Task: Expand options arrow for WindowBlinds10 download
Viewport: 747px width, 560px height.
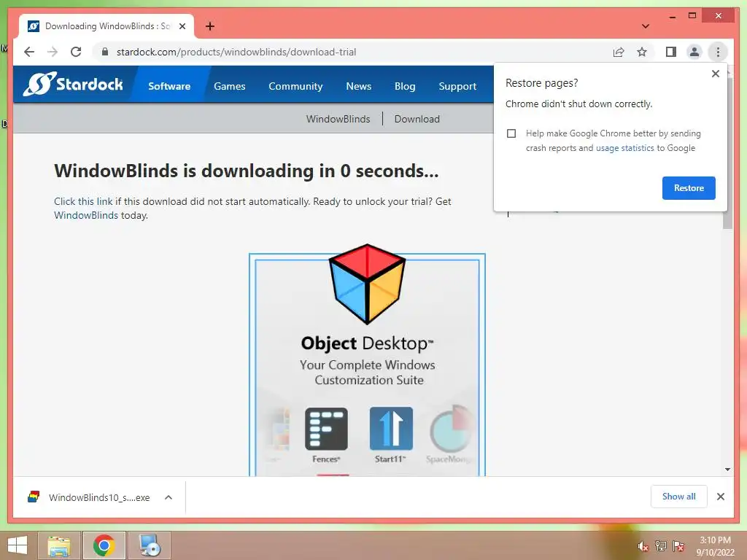Action: pos(169,497)
